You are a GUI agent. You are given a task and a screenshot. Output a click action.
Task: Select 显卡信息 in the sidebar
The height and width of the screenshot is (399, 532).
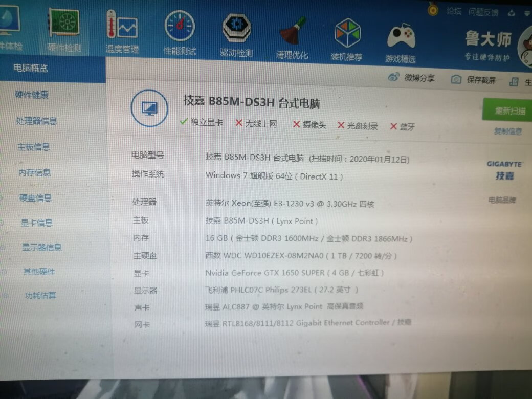pyautogui.click(x=37, y=223)
